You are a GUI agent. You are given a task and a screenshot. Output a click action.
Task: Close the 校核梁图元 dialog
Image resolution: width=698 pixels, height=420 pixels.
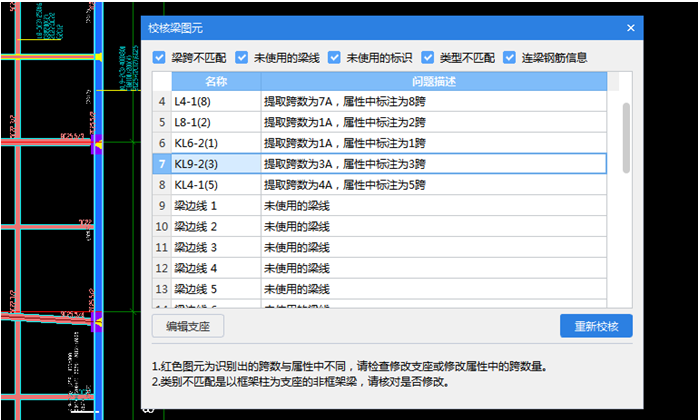pyautogui.click(x=630, y=28)
